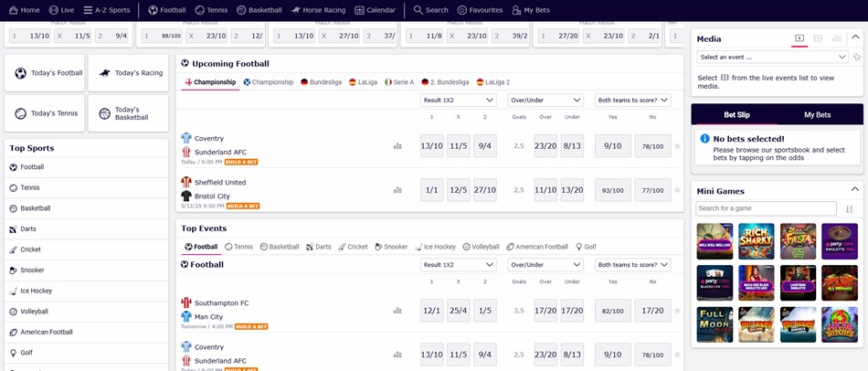868x371 pixels.
Task: Click the Media video stream icon
Action: 799,38
